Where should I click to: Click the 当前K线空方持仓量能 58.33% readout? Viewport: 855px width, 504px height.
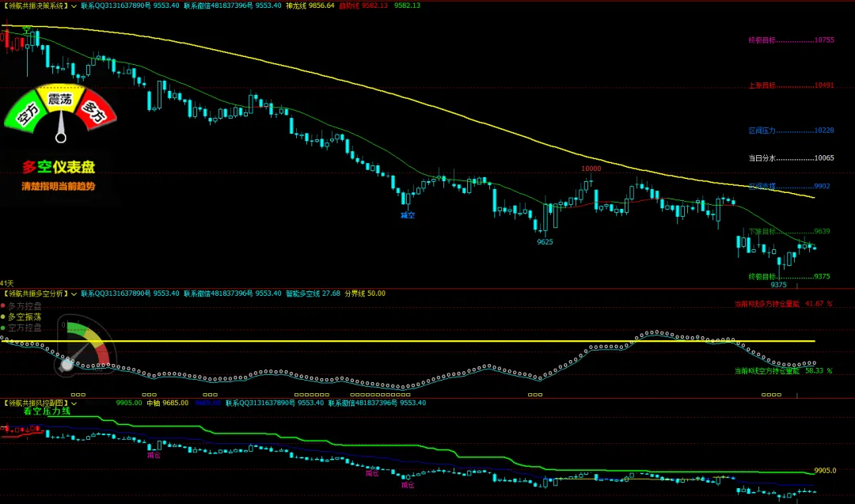(784, 371)
